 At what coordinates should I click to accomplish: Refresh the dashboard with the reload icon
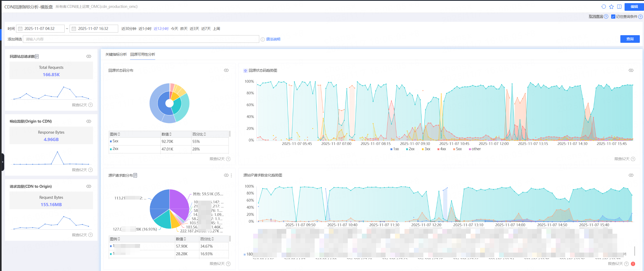click(x=603, y=7)
